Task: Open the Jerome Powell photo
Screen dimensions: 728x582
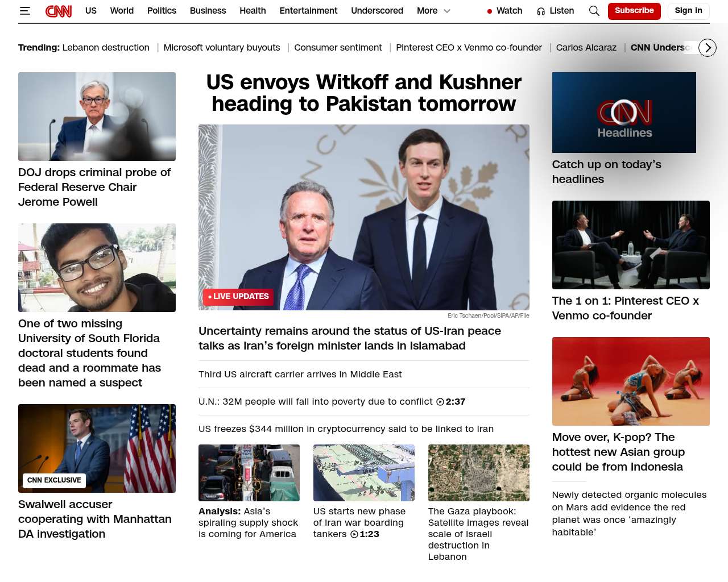Action: click(x=97, y=117)
